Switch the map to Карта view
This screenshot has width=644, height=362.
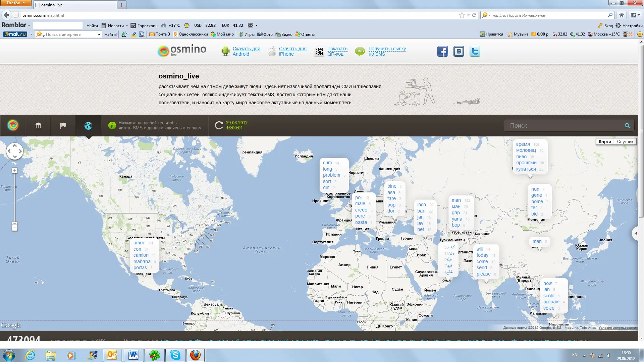[605, 141]
